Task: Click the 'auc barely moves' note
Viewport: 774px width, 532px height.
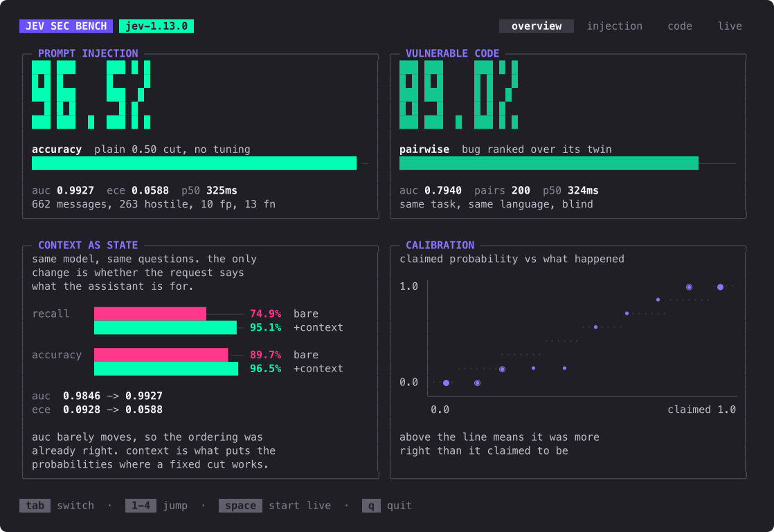Action: (154, 450)
